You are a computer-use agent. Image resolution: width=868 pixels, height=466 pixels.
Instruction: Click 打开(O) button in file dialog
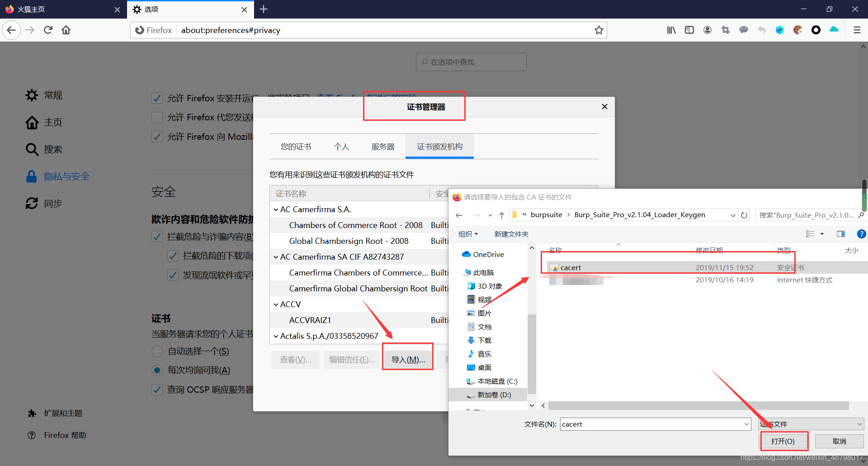pyautogui.click(x=783, y=441)
